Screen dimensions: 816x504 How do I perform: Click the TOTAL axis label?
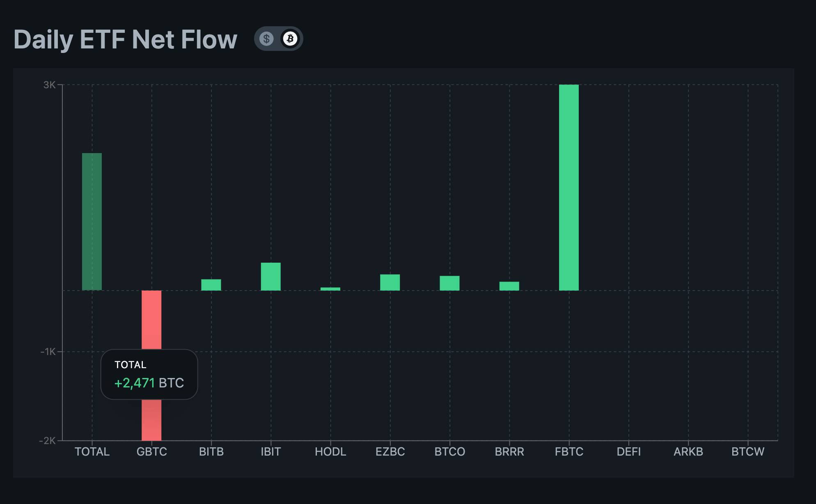click(92, 451)
